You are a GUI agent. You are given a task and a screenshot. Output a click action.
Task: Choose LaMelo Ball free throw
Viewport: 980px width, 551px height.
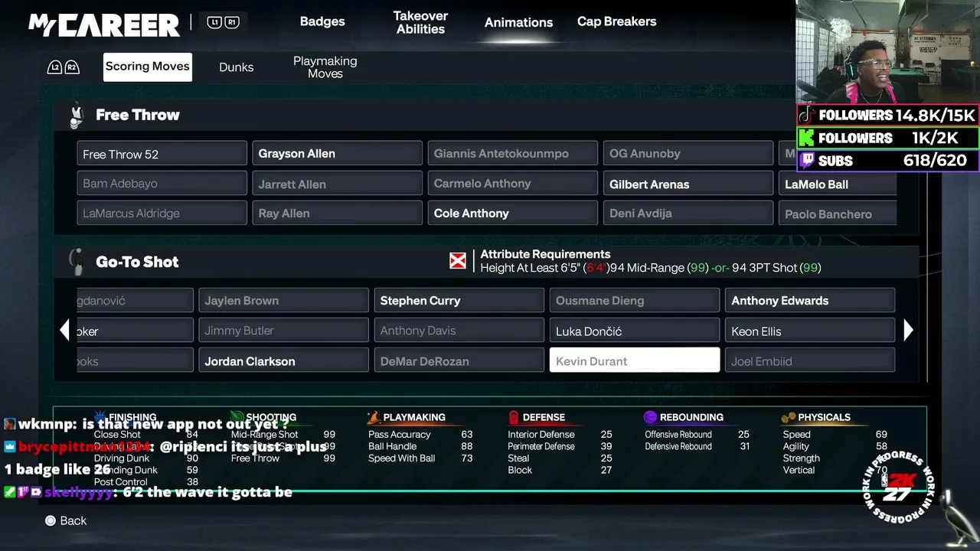(838, 183)
